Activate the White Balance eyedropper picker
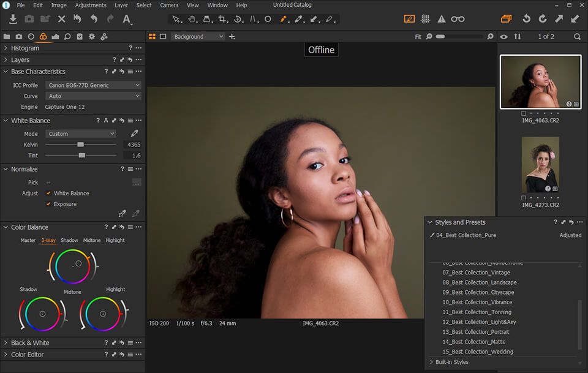588x373 pixels. tap(134, 133)
